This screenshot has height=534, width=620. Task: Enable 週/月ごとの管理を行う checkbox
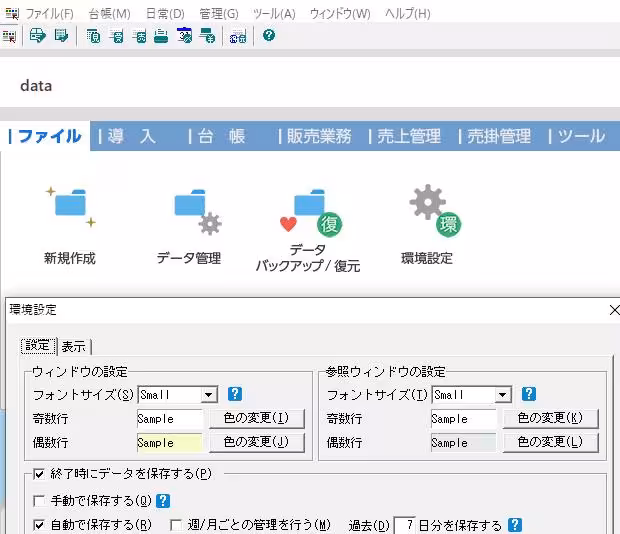click(176, 525)
